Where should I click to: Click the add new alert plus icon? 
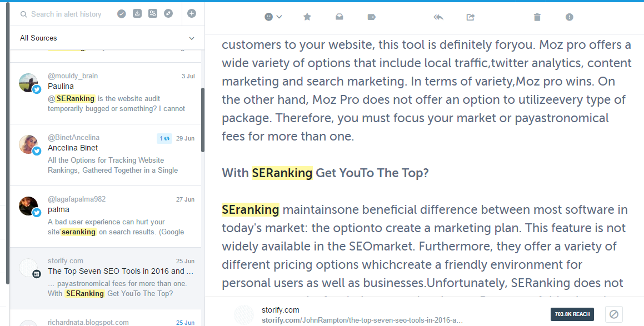click(192, 13)
